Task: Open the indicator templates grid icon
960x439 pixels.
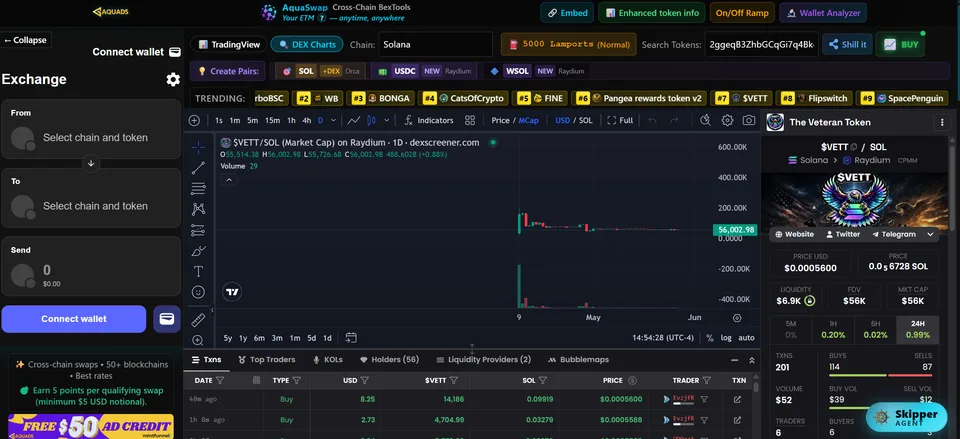Action: coord(470,121)
